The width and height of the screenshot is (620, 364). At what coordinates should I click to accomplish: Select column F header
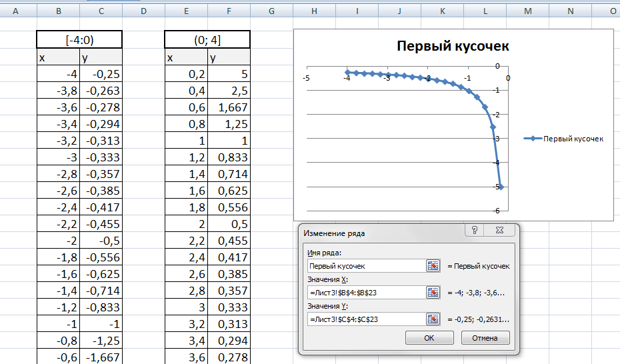click(229, 12)
